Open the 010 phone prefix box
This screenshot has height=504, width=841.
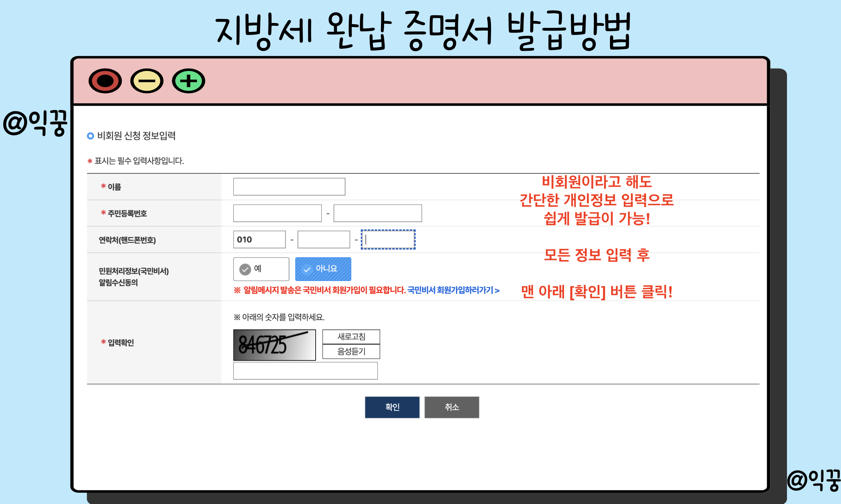259,239
